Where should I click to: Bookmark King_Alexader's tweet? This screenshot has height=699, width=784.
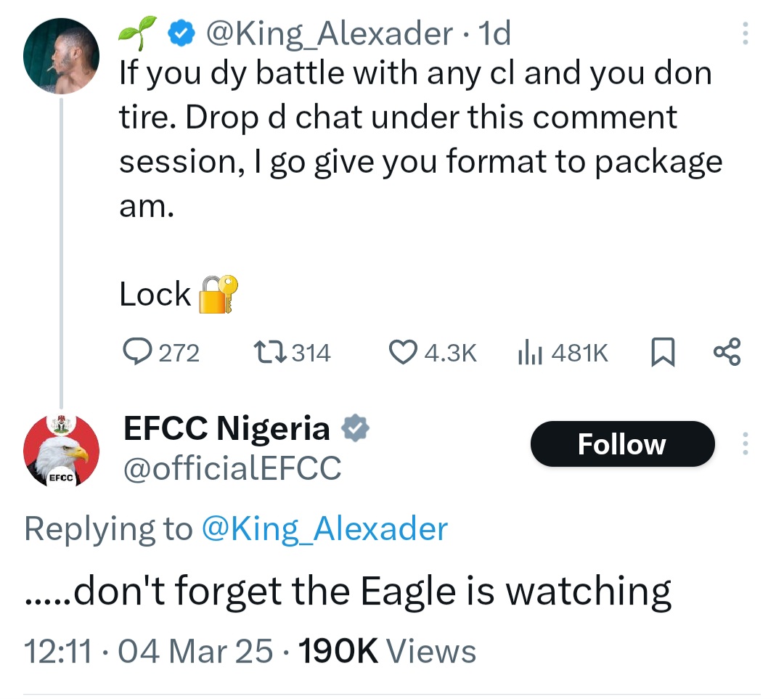pos(661,353)
